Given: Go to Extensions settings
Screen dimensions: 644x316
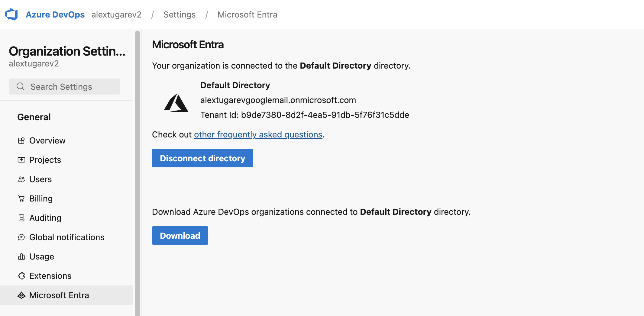Looking at the screenshot, I should coord(50,276).
